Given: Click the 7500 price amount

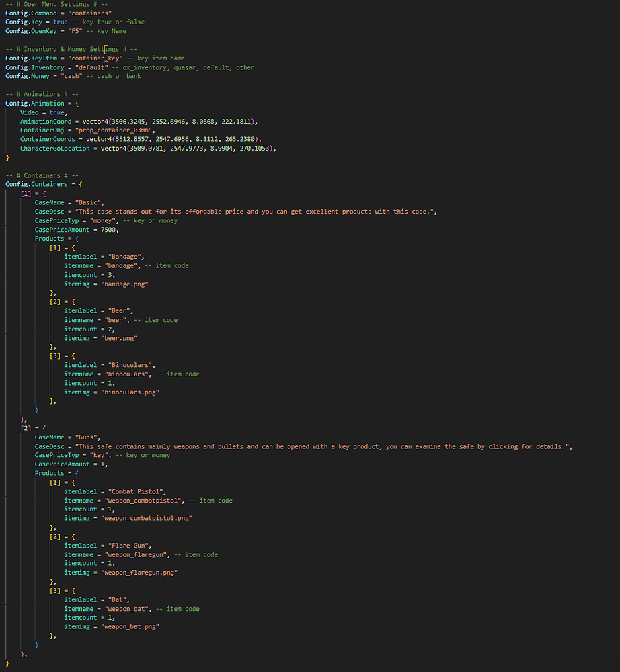Looking at the screenshot, I should pyautogui.click(x=108, y=230).
